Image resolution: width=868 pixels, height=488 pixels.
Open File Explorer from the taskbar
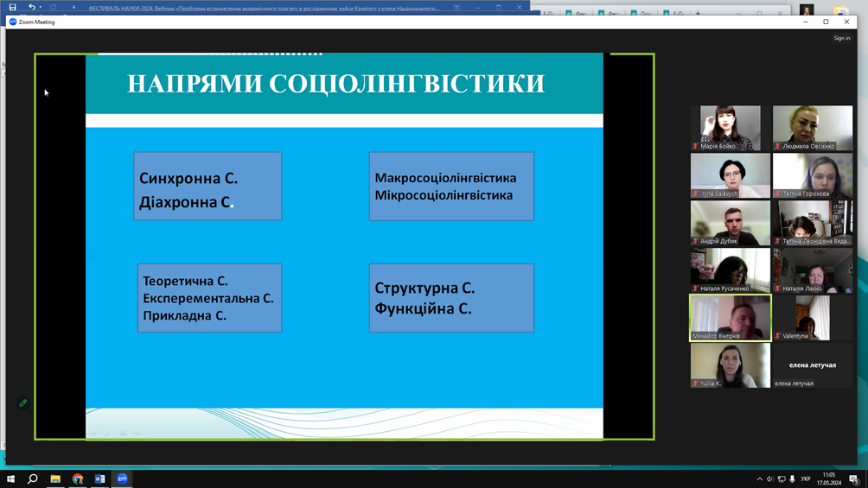[x=55, y=478]
